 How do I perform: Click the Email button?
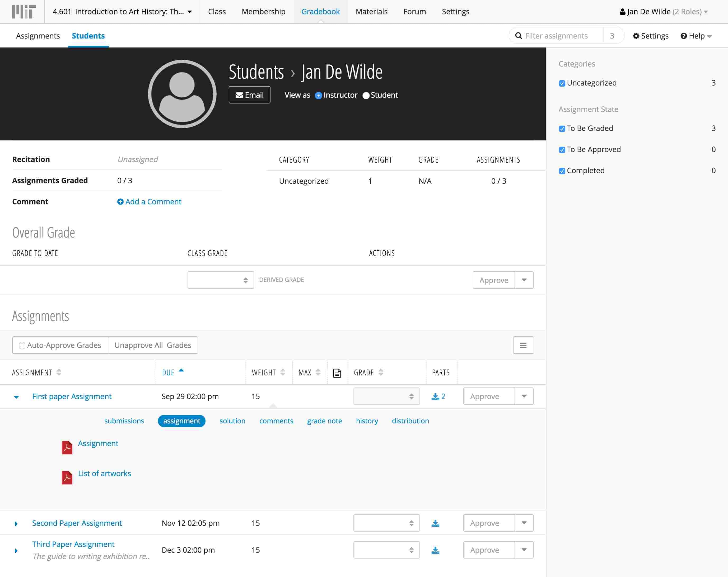[249, 95]
